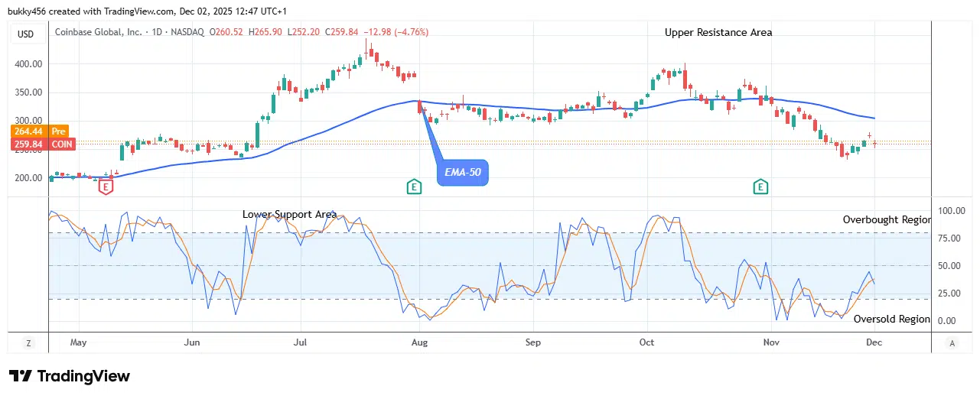Screen dimensions: 980x399
Task: Select the orange 264.44 Pre price label
Action: point(28,131)
